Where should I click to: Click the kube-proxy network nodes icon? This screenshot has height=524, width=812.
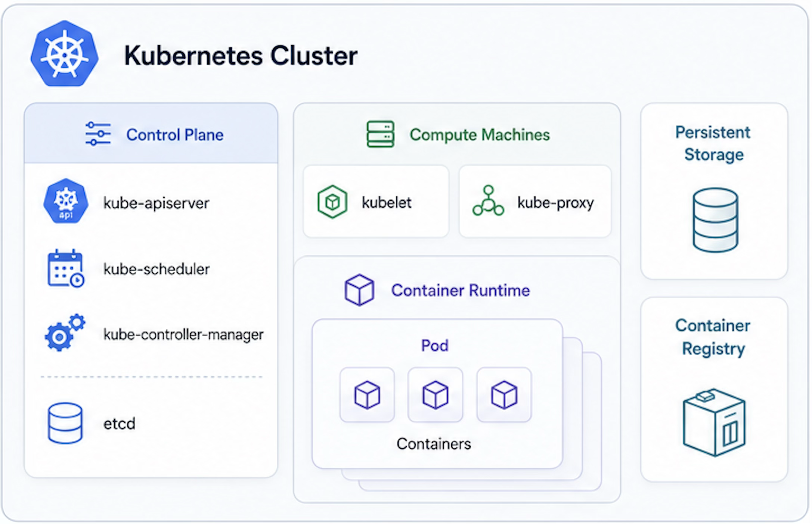(x=488, y=201)
